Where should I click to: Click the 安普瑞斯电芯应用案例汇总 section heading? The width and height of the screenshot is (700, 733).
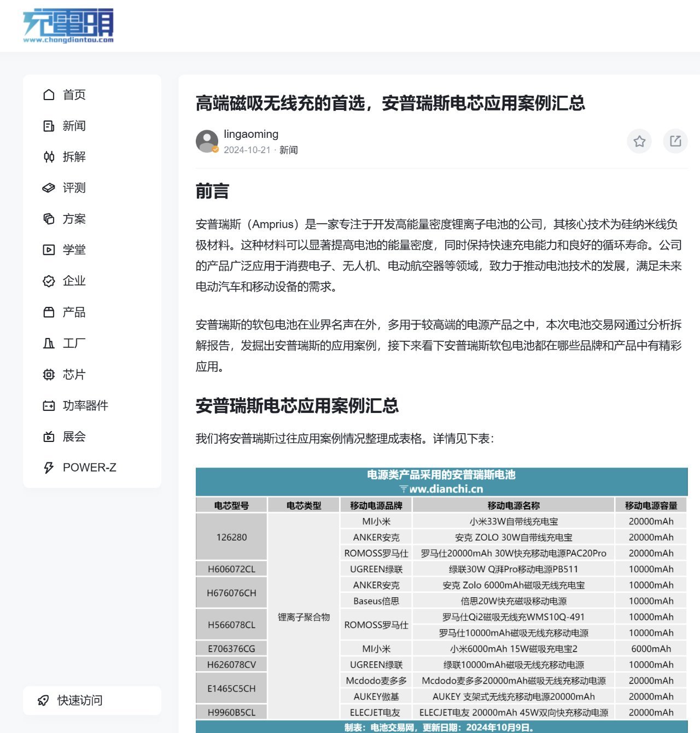tap(297, 406)
